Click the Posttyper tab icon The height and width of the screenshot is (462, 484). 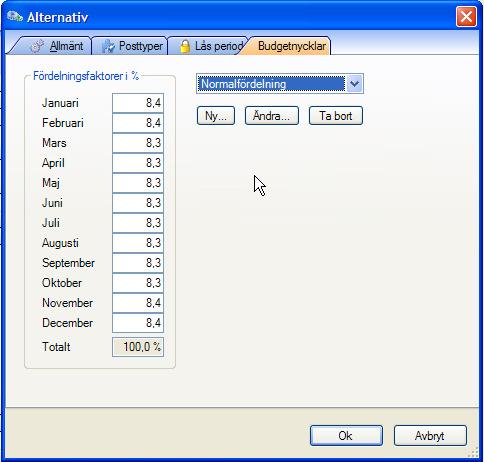(x=108, y=46)
